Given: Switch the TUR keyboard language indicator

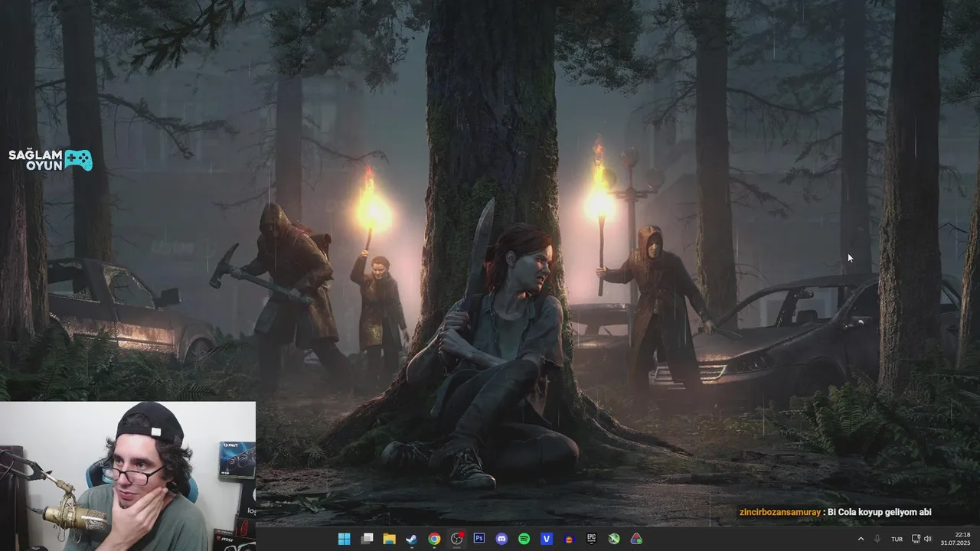Looking at the screenshot, I should (x=897, y=539).
